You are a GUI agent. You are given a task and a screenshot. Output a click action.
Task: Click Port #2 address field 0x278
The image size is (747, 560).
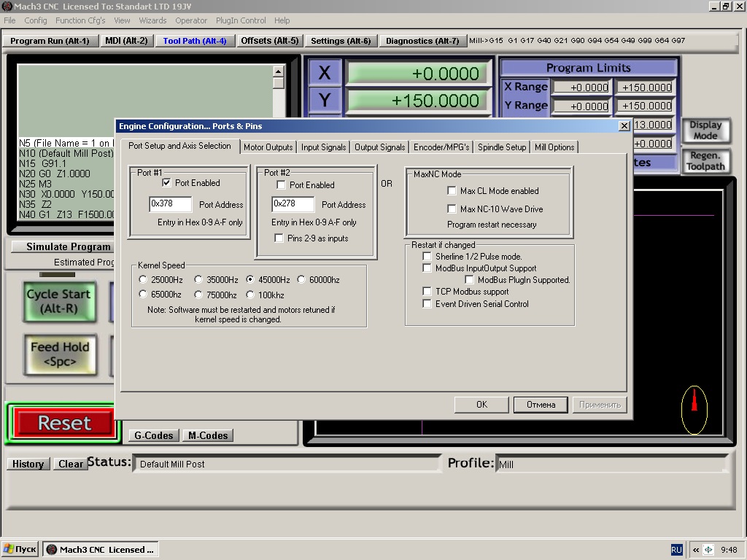(293, 204)
